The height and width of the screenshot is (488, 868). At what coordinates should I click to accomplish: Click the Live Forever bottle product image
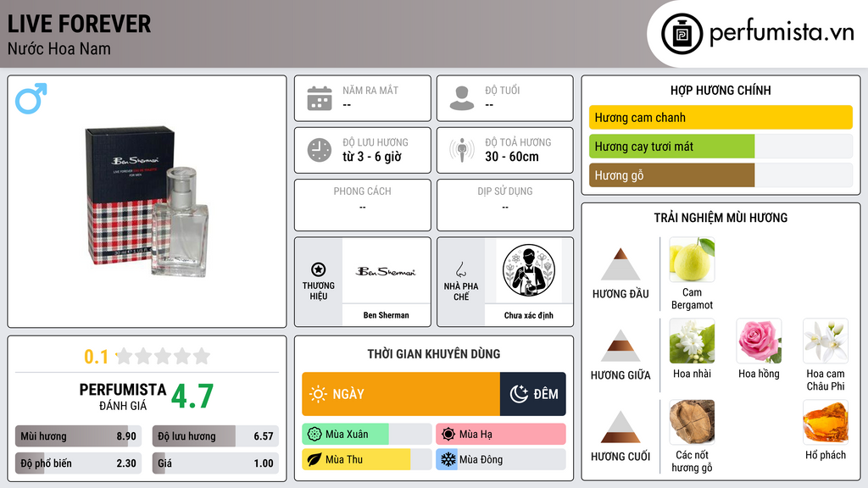pyautogui.click(x=147, y=202)
